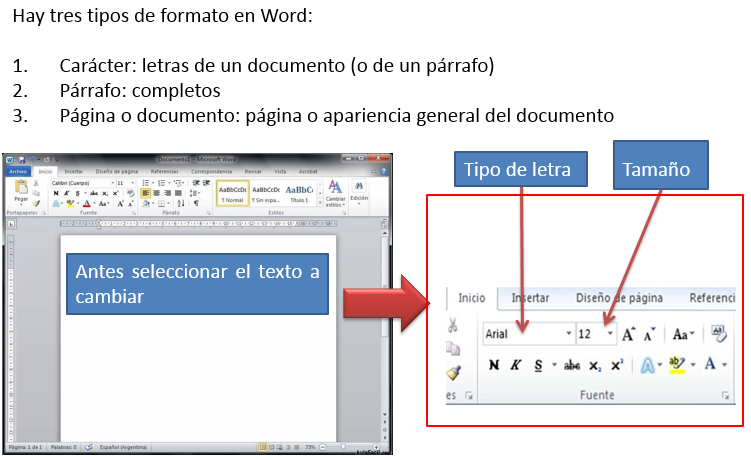Select Format Painter brush icon
Image resolution: width=751 pixels, height=460 pixels.
[x=454, y=372]
